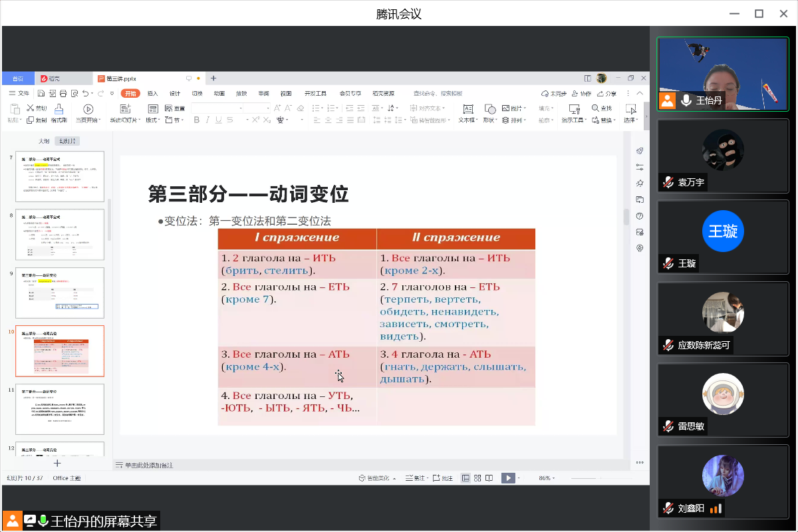Screen dimensions: 798x532
Task: Start slideshow from current slide icon
Action: click(88, 109)
